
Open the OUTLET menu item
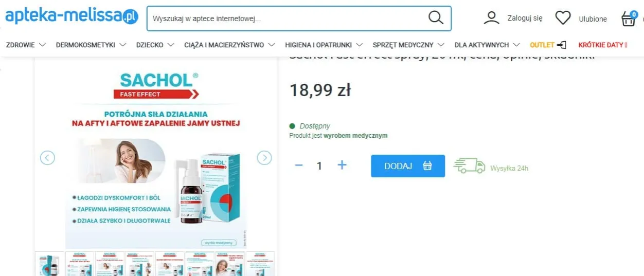(x=548, y=45)
